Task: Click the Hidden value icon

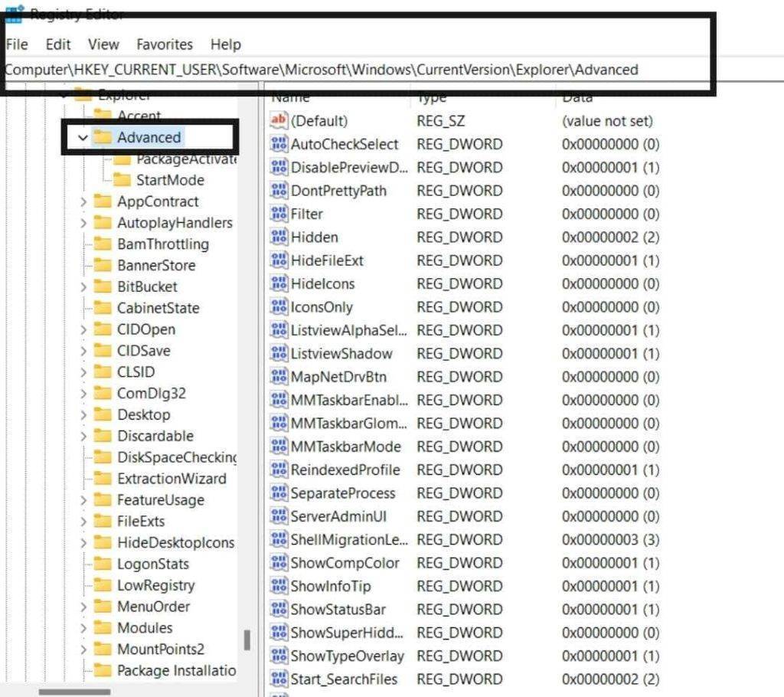Action: [279, 237]
